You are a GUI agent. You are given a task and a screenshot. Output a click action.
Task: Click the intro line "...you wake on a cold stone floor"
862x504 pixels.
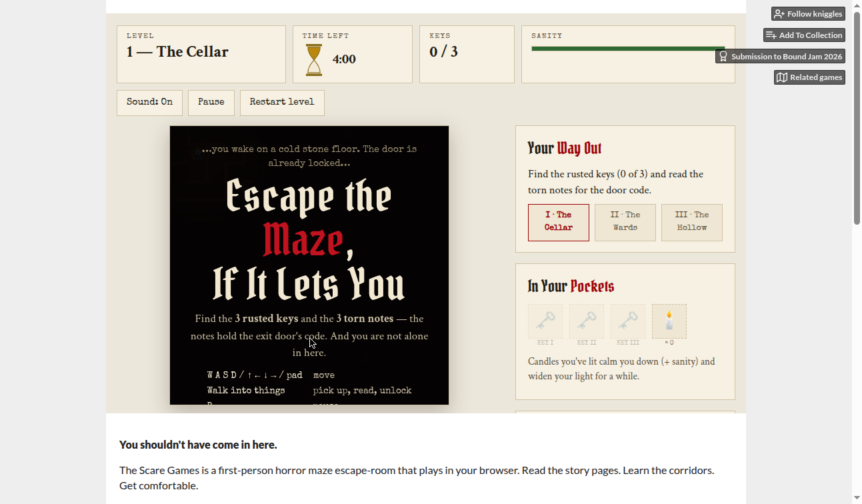[309, 156]
